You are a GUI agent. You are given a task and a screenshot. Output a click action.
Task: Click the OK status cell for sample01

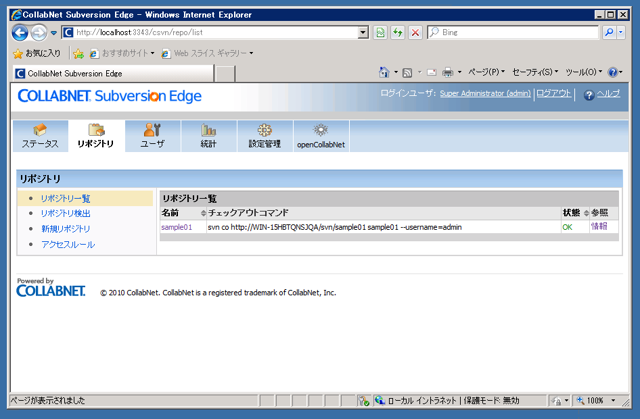(x=567, y=227)
